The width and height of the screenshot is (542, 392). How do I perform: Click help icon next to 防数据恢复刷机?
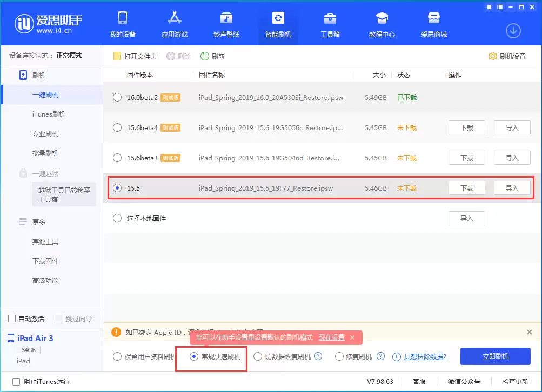[x=318, y=356]
